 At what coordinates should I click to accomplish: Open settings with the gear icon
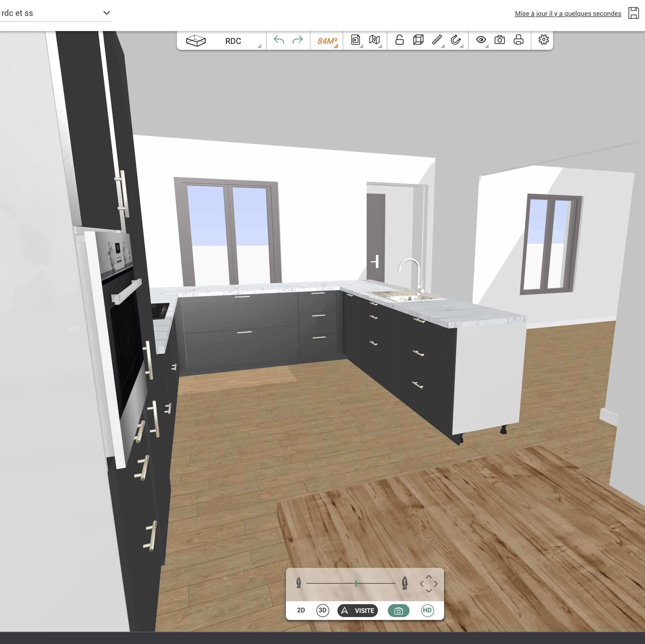click(544, 40)
